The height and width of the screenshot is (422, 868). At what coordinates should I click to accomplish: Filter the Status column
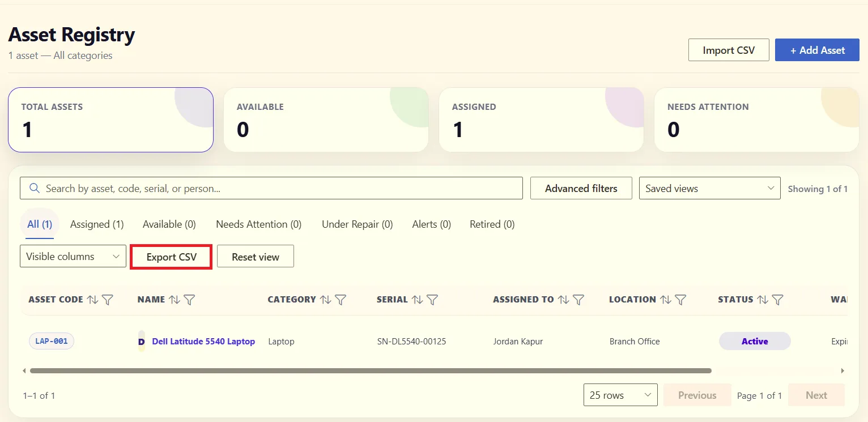(x=777, y=300)
